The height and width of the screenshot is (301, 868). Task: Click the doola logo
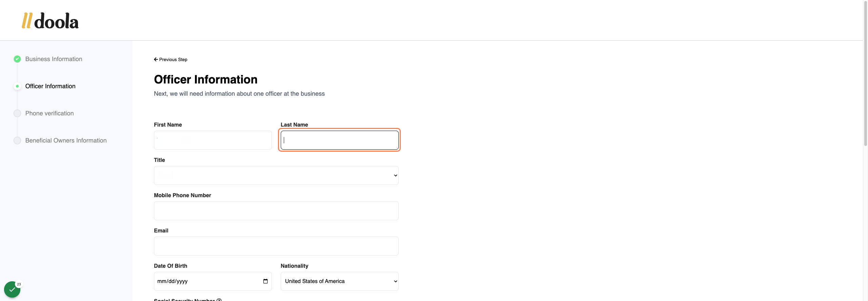click(x=50, y=21)
